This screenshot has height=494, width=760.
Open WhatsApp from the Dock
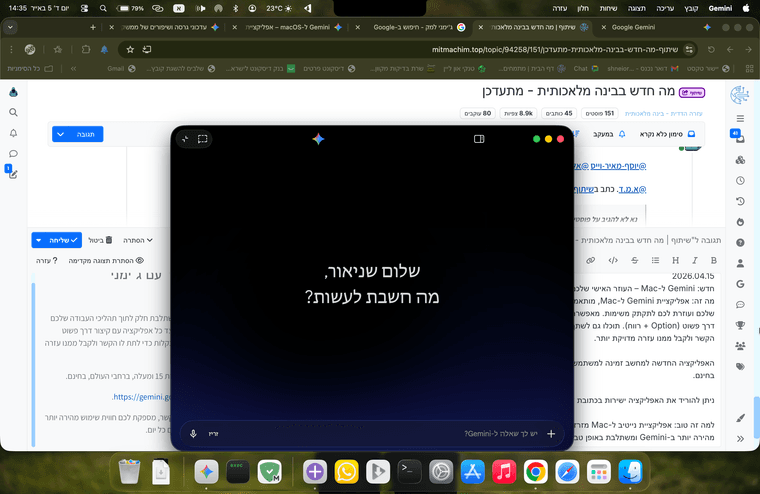(347, 471)
